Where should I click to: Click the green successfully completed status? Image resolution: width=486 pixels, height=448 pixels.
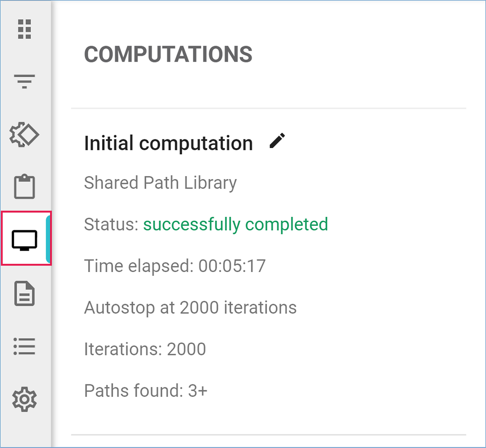pyautogui.click(x=235, y=224)
